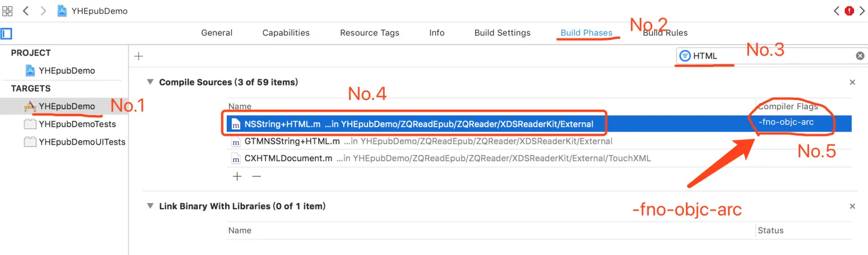The image size is (868, 255).
Task: Collapse the Compile Sources section
Action: pyautogui.click(x=150, y=82)
